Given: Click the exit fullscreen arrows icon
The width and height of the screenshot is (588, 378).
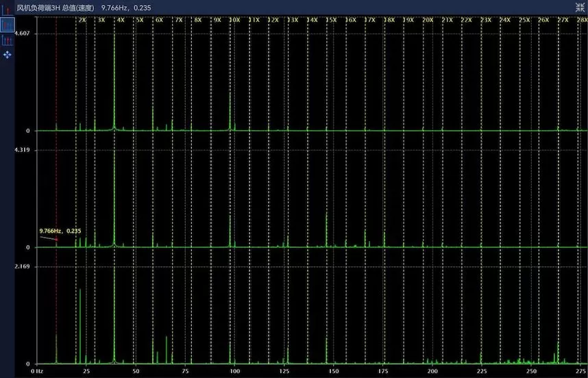Looking at the screenshot, I should pos(580,7).
